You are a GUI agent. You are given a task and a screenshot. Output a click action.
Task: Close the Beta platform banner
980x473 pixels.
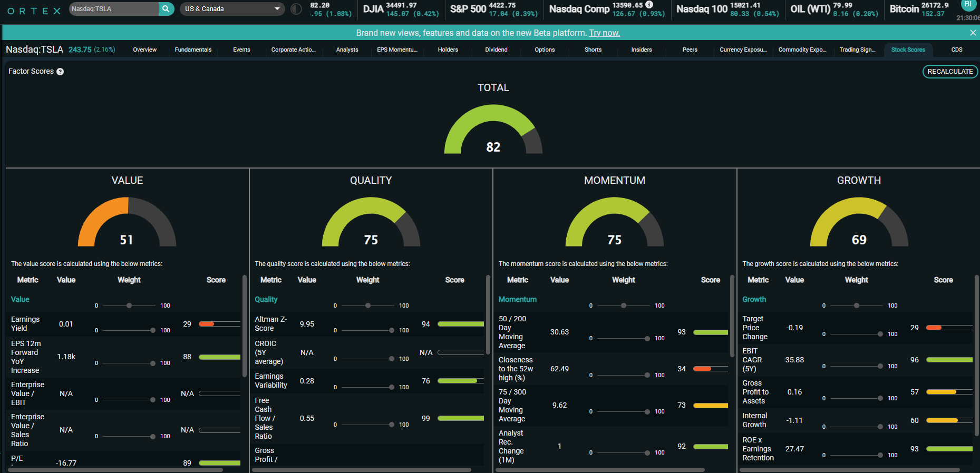click(x=973, y=33)
